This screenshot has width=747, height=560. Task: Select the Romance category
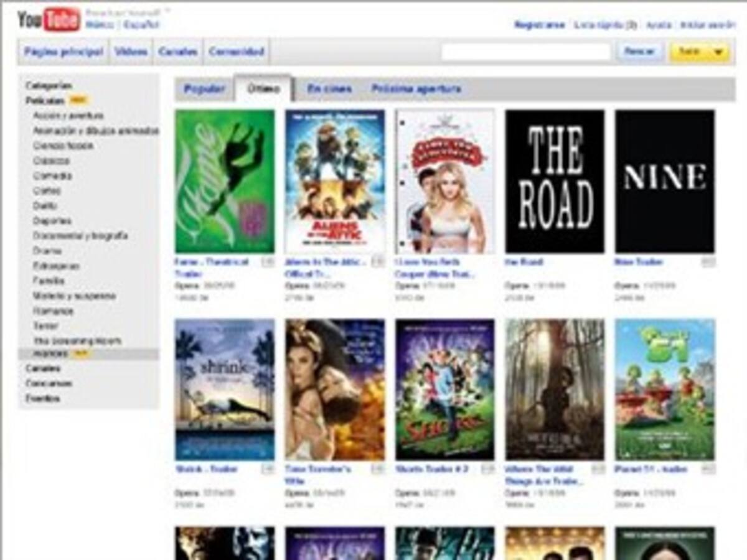[53, 311]
